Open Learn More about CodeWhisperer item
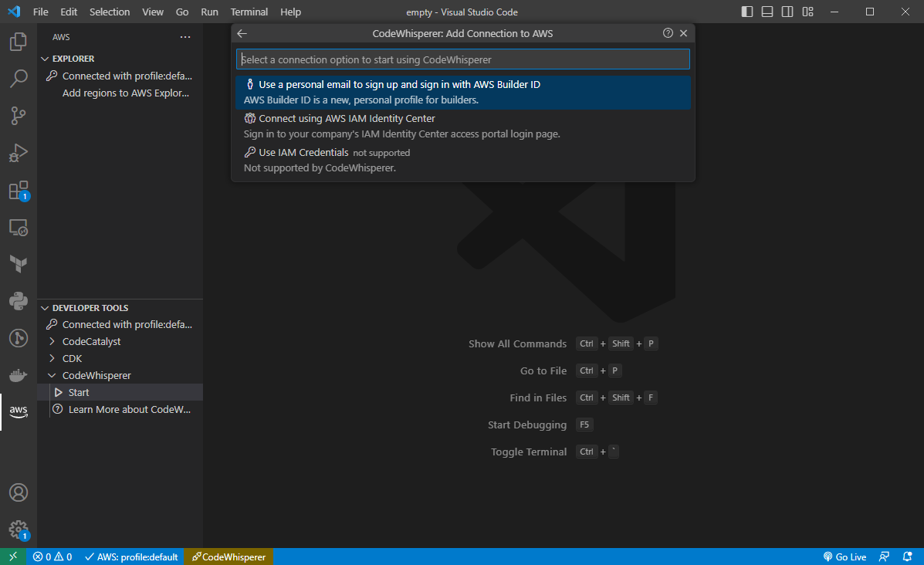Viewport: 924px width, 565px height. pos(120,409)
